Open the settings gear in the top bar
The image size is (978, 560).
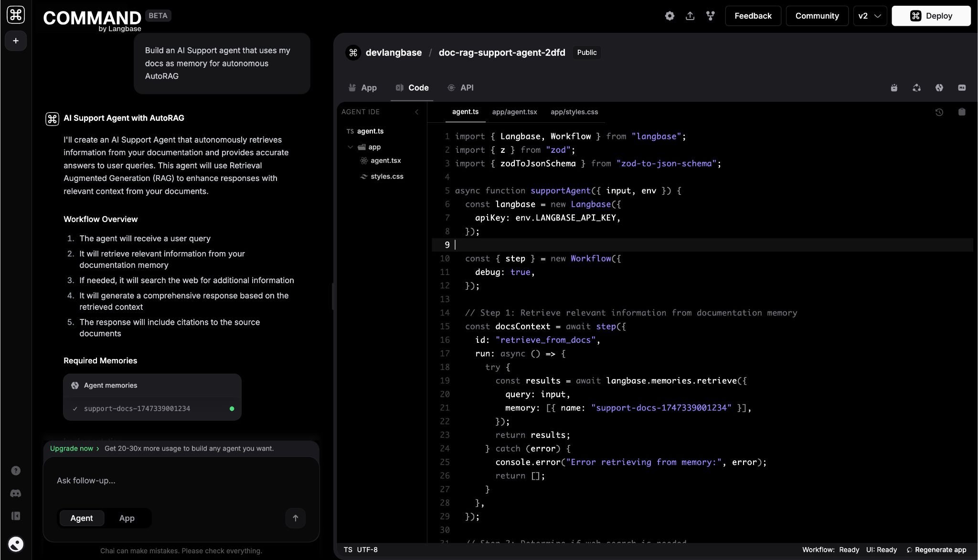[670, 16]
